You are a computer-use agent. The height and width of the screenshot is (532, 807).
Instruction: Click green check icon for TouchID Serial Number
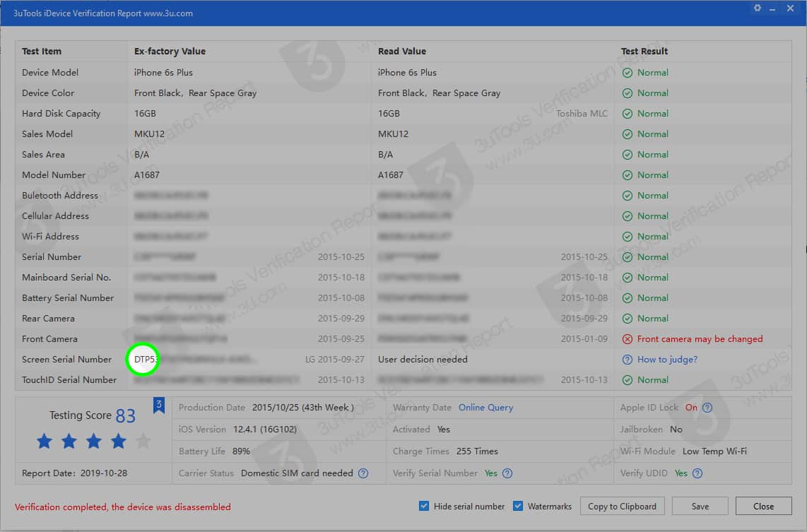coord(628,380)
